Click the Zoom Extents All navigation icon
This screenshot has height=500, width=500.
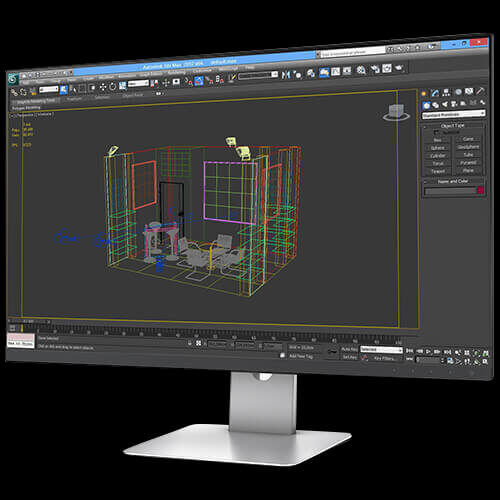485,353
